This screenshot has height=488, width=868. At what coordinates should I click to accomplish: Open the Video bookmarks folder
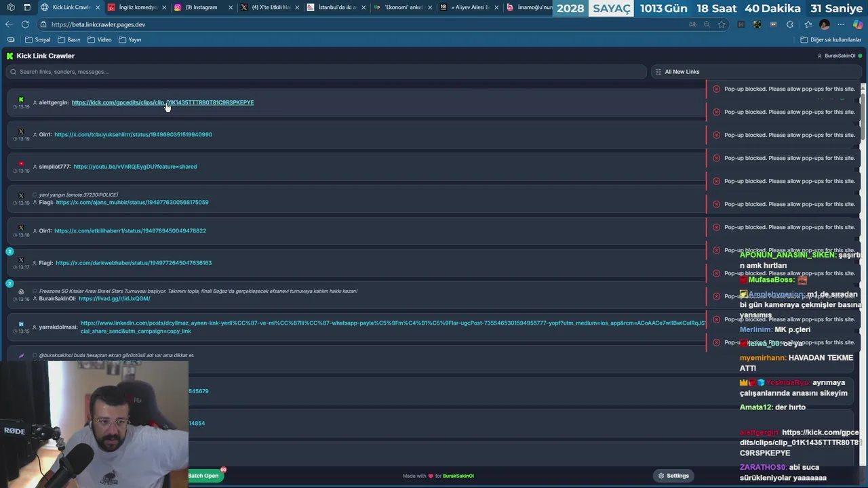coord(100,40)
